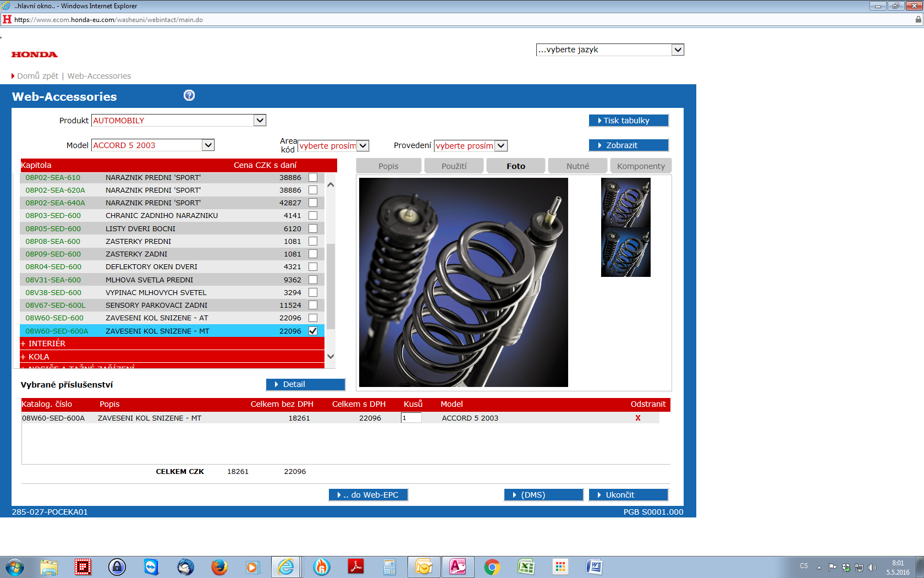Show hidden system tray icons
The height and width of the screenshot is (578, 924).
coord(819,568)
